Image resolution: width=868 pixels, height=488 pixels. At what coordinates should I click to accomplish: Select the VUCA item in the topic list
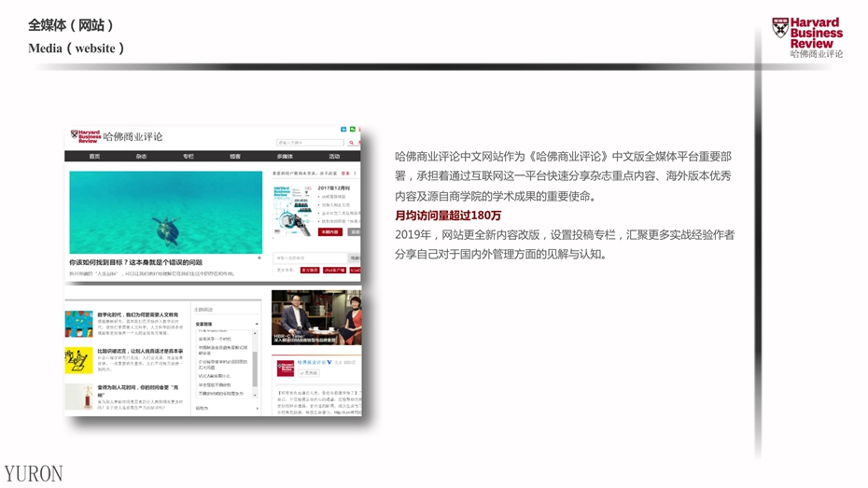215,376
